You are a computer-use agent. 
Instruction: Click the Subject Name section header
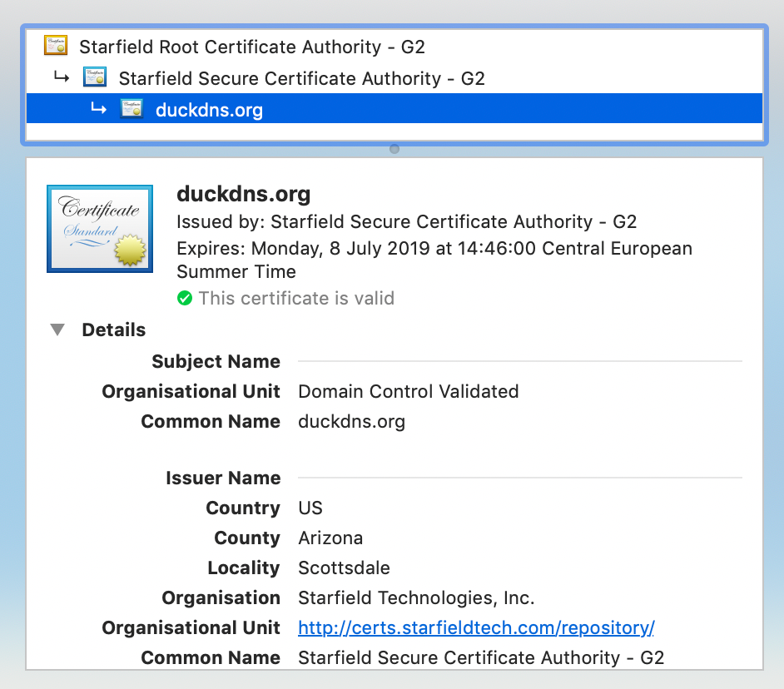click(216, 362)
